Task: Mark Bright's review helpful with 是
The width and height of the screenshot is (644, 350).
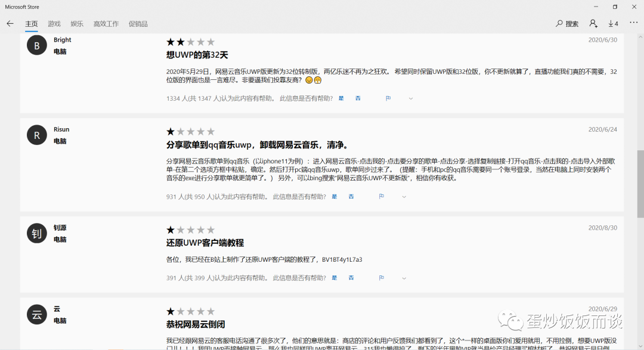Action: pyautogui.click(x=340, y=98)
